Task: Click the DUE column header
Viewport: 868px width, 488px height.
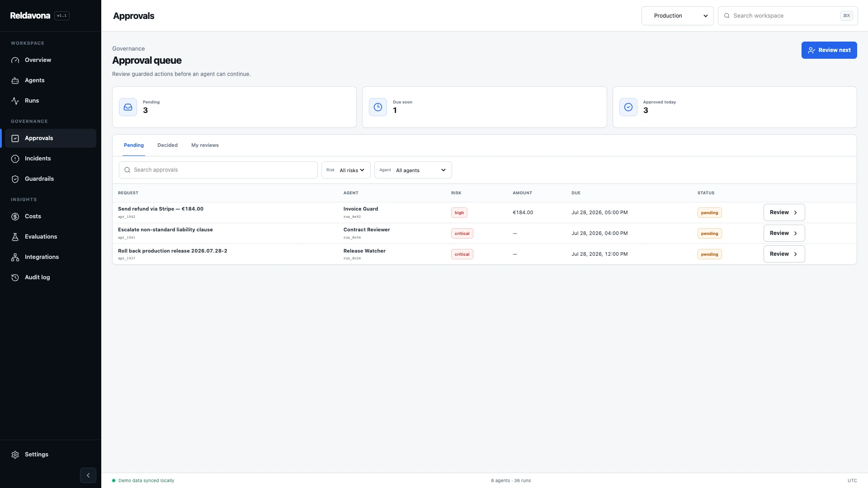Action: pos(576,193)
